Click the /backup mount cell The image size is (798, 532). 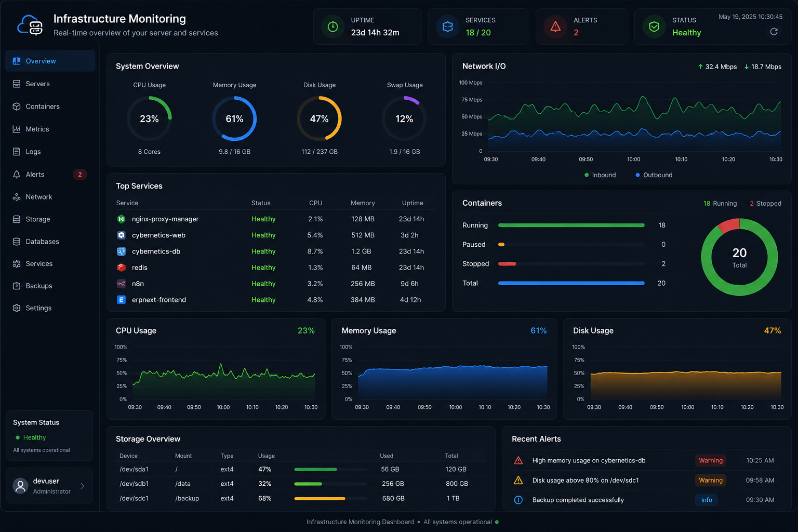tap(187, 498)
